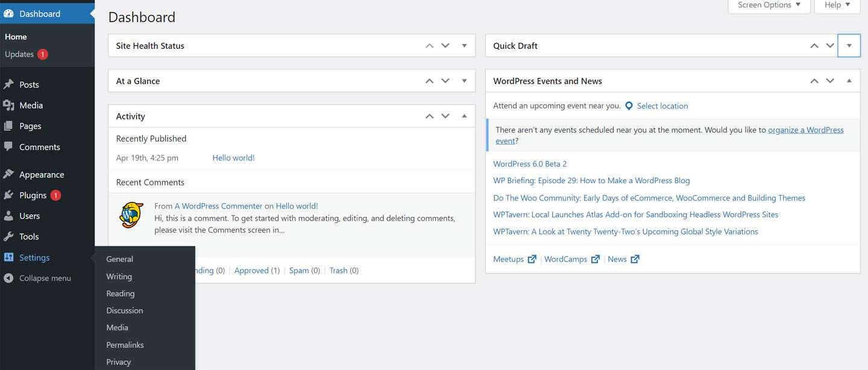
Task: Click the Collapse menu label
Action: click(x=45, y=278)
